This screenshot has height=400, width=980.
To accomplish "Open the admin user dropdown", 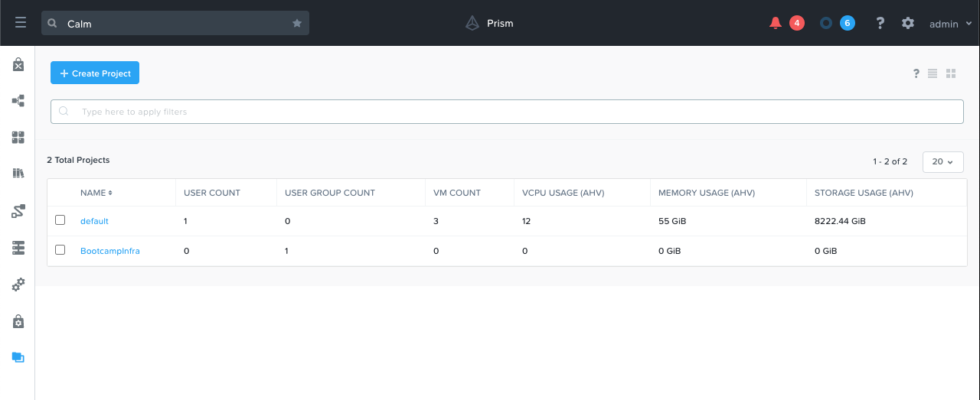I will tap(951, 24).
